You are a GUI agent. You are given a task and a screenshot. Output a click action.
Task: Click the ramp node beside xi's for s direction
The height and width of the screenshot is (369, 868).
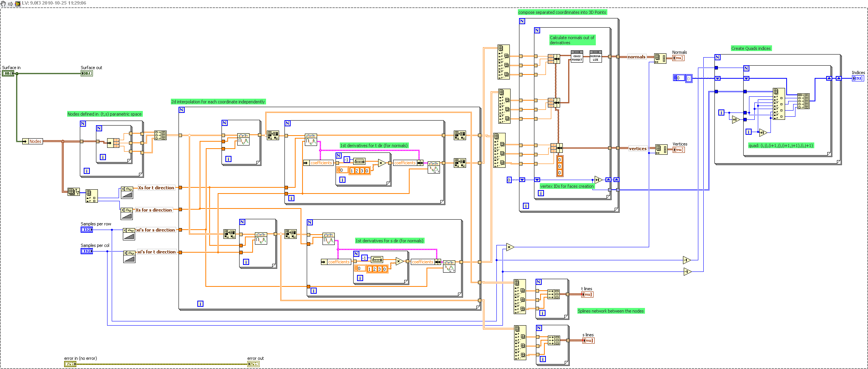pyautogui.click(x=129, y=234)
